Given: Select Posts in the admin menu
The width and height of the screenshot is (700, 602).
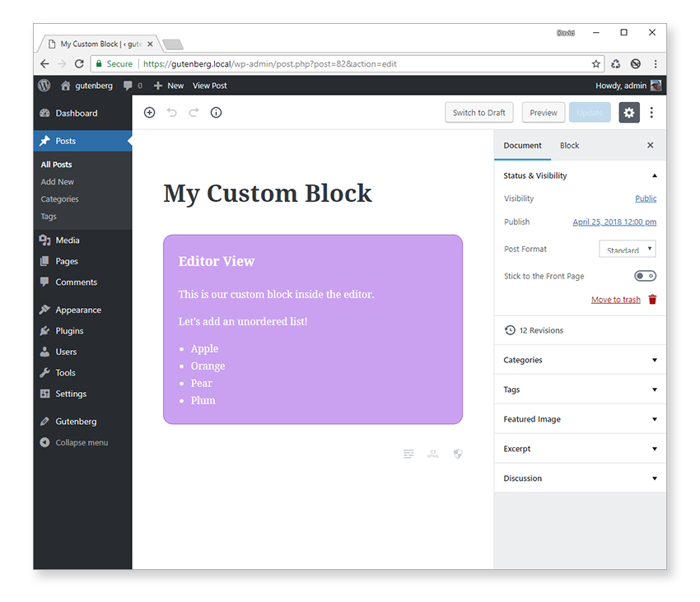Looking at the screenshot, I should 82,141.
